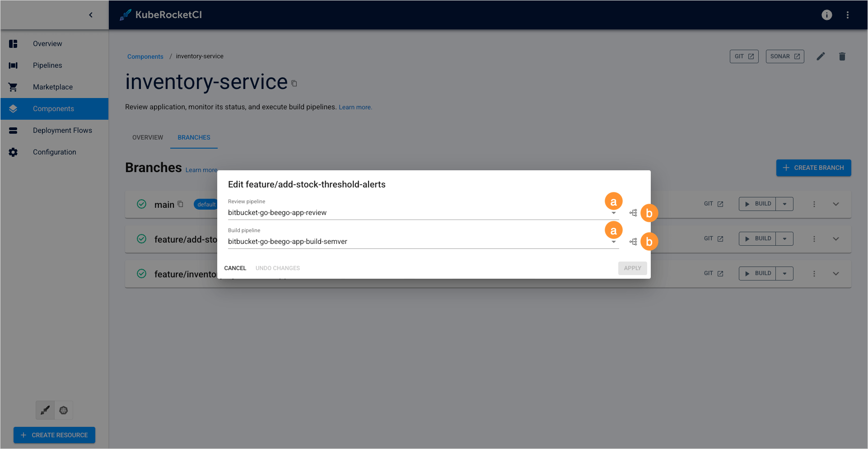Viewport: 868px width, 449px height.
Task: Open Build pipeline diagram icon
Action: (633, 242)
